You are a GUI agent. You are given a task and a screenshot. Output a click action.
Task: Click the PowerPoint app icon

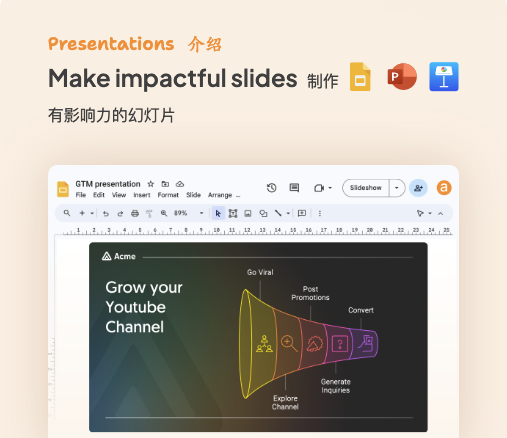pyautogui.click(x=402, y=77)
